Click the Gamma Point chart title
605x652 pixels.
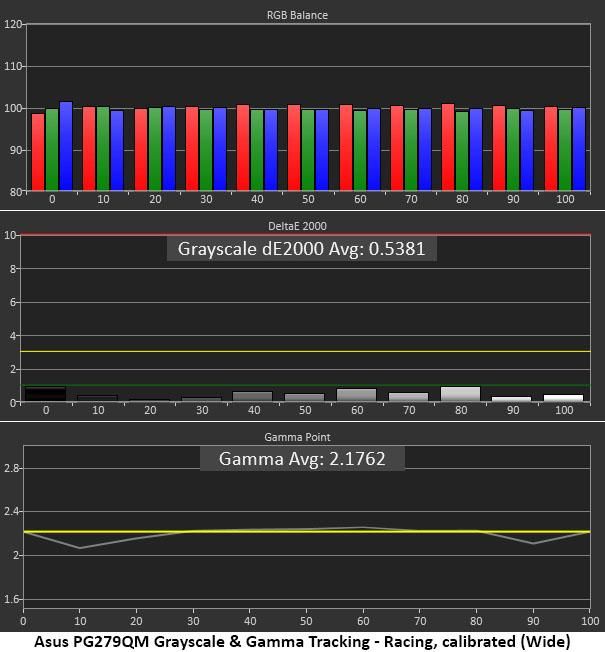point(297,437)
